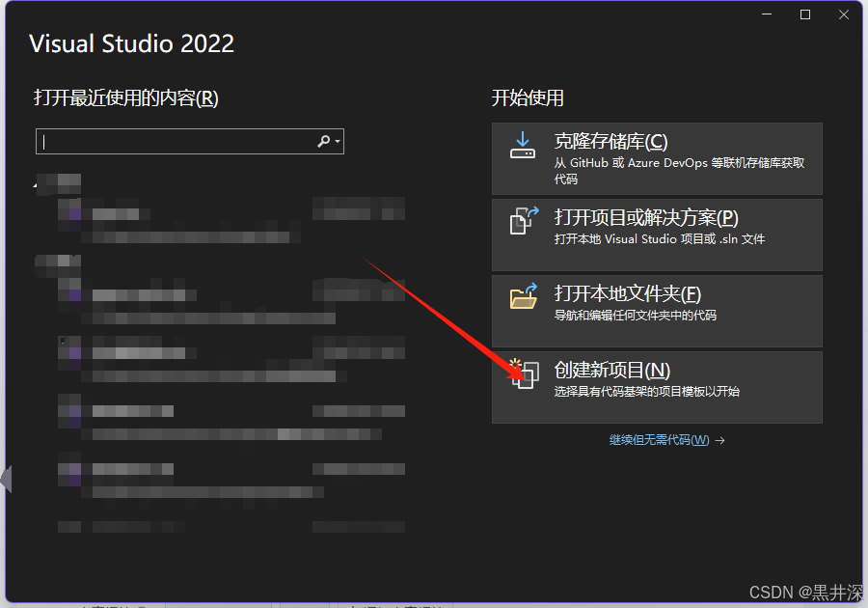868x608 pixels.
Task: Click the Visual Studio 2022 title
Action: (132, 43)
